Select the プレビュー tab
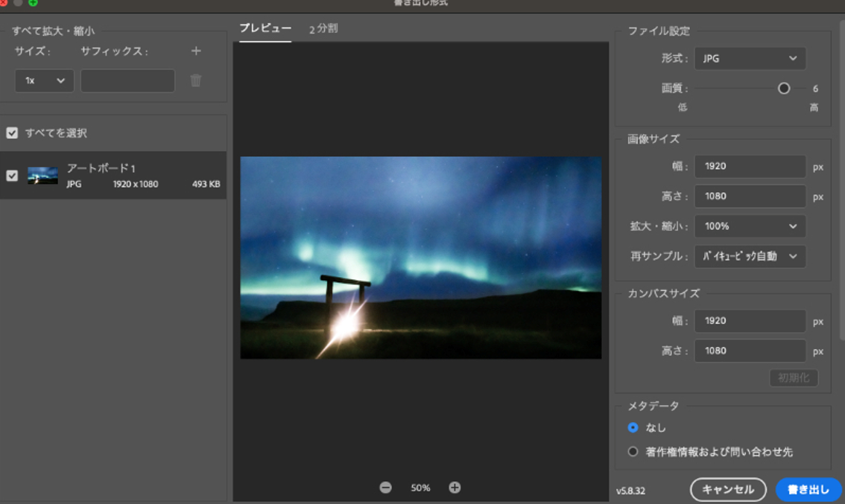The image size is (845, 504). pos(265,28)
